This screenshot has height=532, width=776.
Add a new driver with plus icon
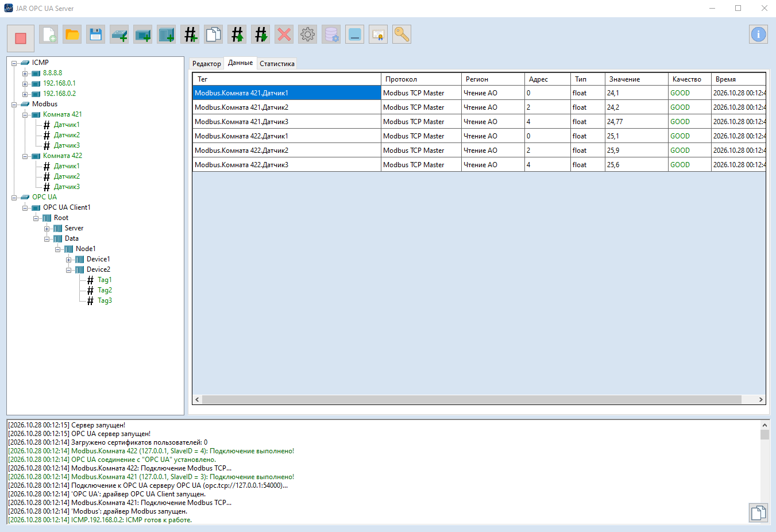(119, 34)
